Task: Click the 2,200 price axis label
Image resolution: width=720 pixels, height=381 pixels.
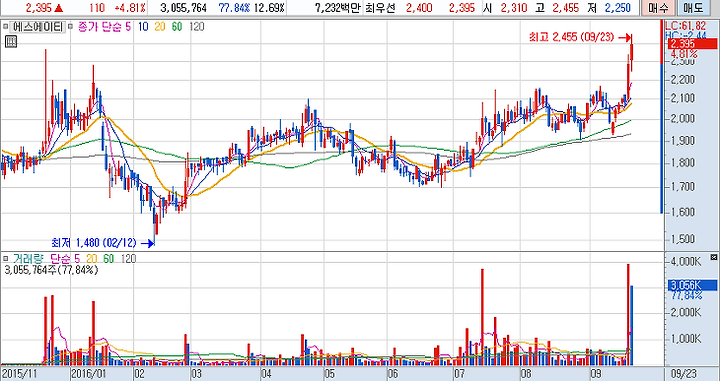Action: 682,81
